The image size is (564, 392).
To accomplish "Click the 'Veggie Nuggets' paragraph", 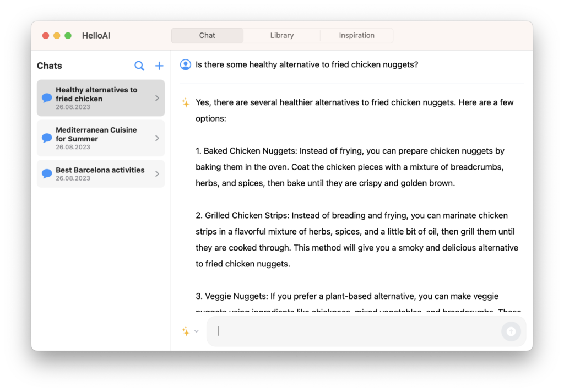I will [358, 301].
